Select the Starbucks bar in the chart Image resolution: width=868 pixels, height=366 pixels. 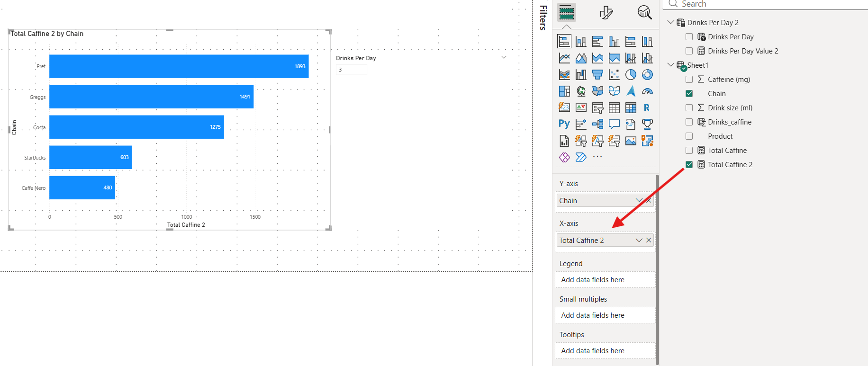[x=90, y=157]
